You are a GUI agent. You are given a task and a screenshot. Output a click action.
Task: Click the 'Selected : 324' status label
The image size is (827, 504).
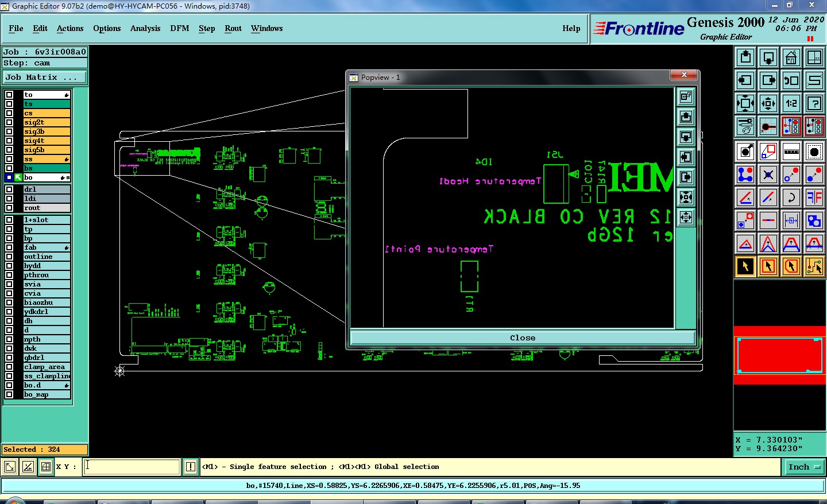45,449
